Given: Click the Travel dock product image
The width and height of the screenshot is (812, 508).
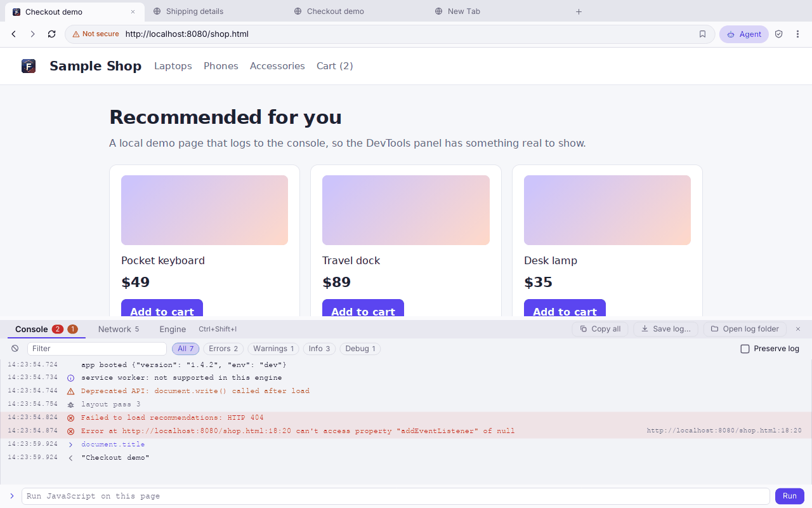Looking at the screenshot, I should [406, 210].
